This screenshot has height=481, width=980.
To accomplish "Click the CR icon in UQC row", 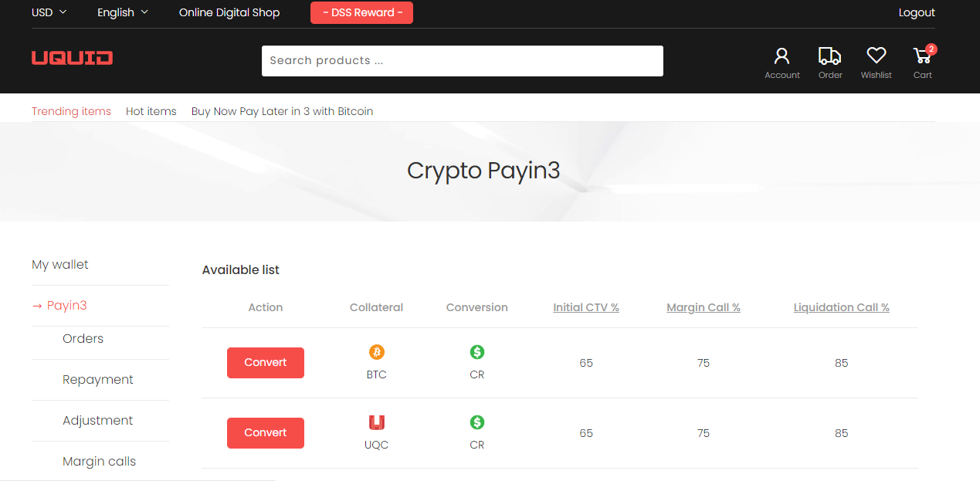I will (477, 422).
